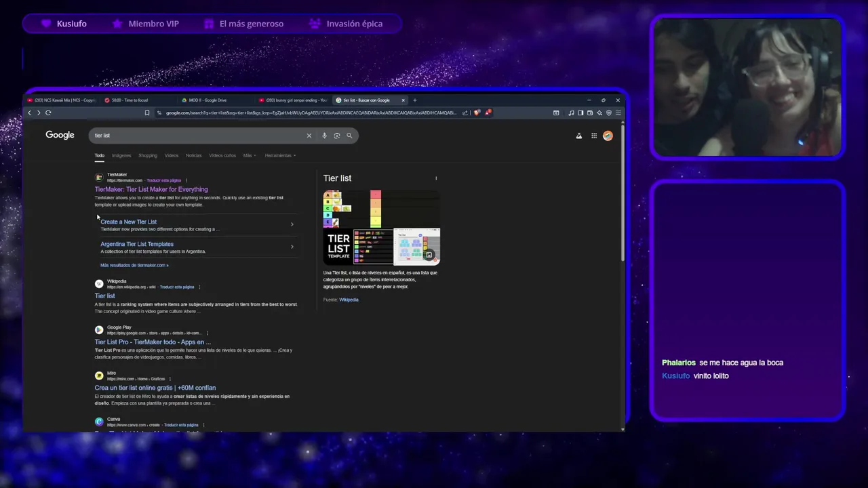Open the Google apps grid
868x488 pixels.
(x=594, y=136)
